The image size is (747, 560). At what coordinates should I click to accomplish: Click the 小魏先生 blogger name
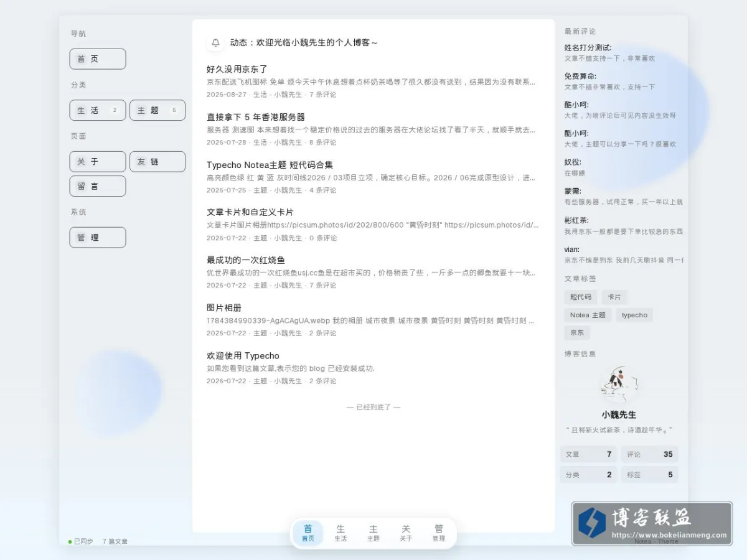pyautogui.click(x=619, y=414)
